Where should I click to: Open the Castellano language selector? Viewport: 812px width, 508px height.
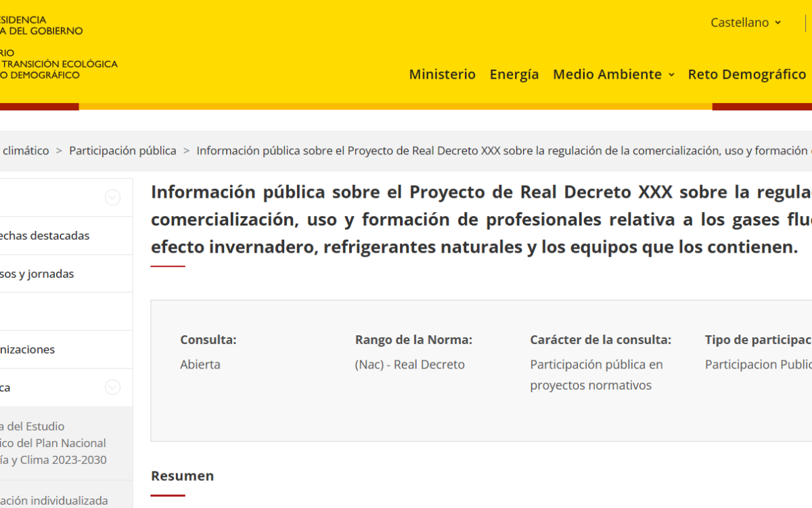(745, 22)
